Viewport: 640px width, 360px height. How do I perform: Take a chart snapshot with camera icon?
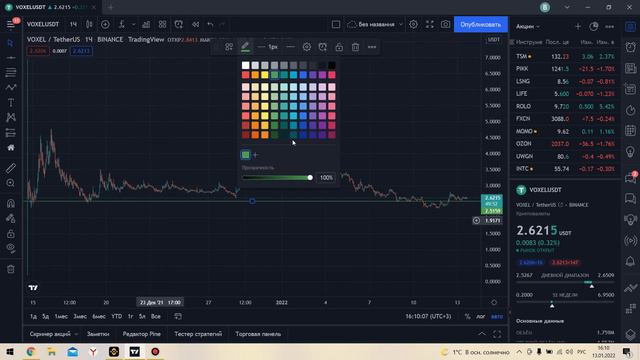tap(446, 24)
